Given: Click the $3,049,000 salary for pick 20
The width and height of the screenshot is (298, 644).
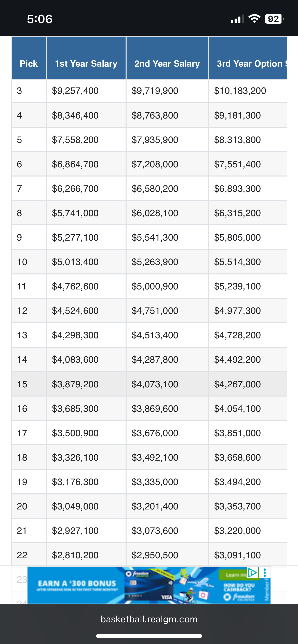Looking at the screenshot, I should 75,506.
